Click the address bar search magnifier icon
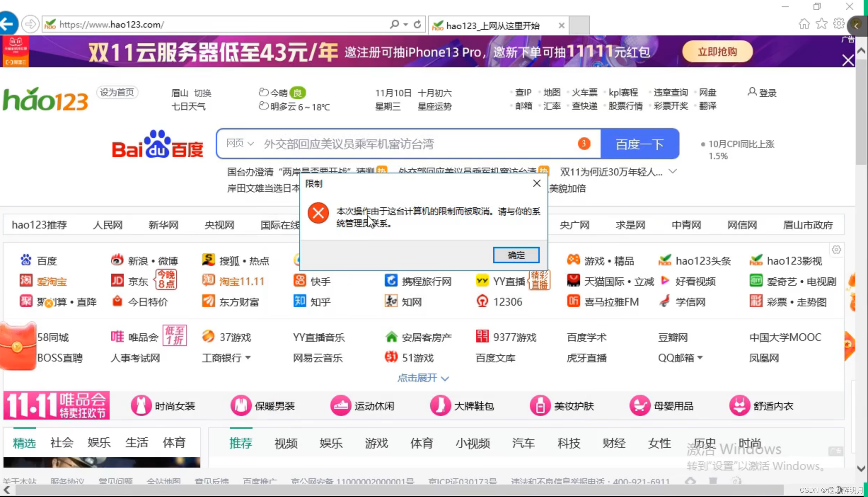 tap(394, 24)
